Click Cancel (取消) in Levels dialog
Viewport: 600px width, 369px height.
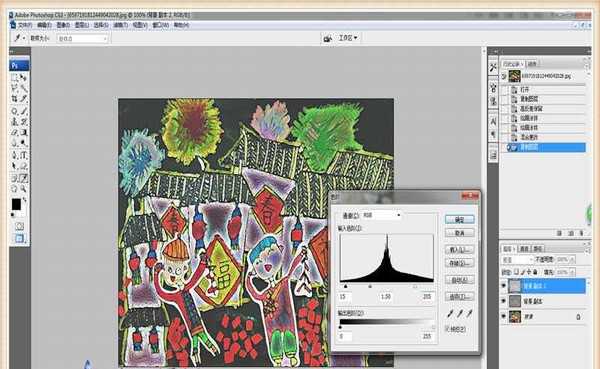click(460, 233)
